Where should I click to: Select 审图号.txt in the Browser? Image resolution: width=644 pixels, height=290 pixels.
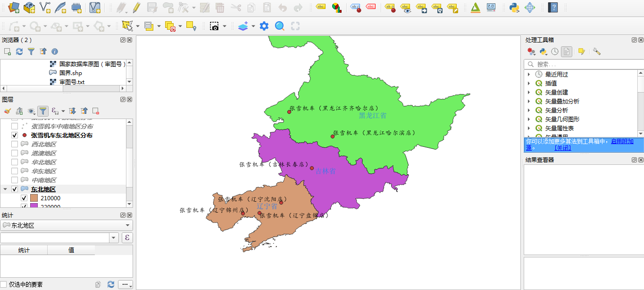[72, 82]
